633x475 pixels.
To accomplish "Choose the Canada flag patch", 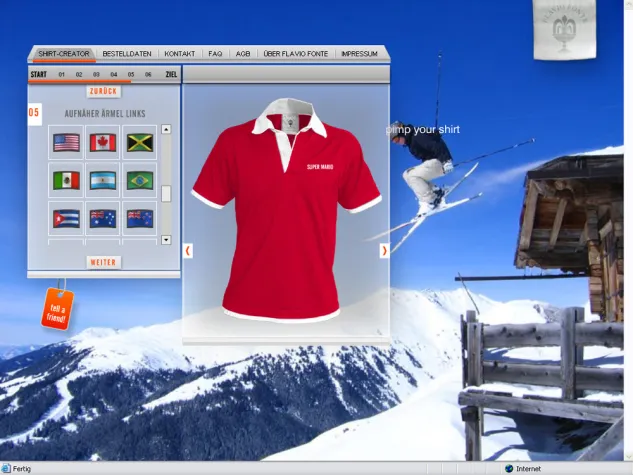I will point(103,142).
